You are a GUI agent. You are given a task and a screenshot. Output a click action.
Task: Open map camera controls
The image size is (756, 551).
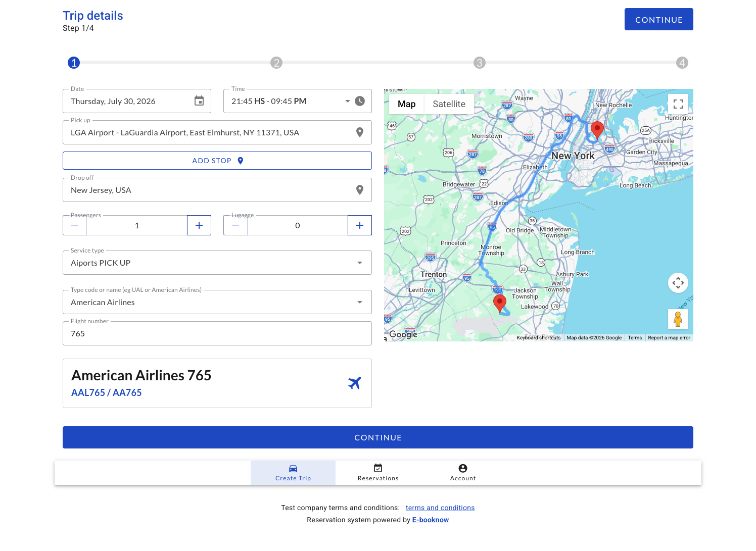coord(678,283)
